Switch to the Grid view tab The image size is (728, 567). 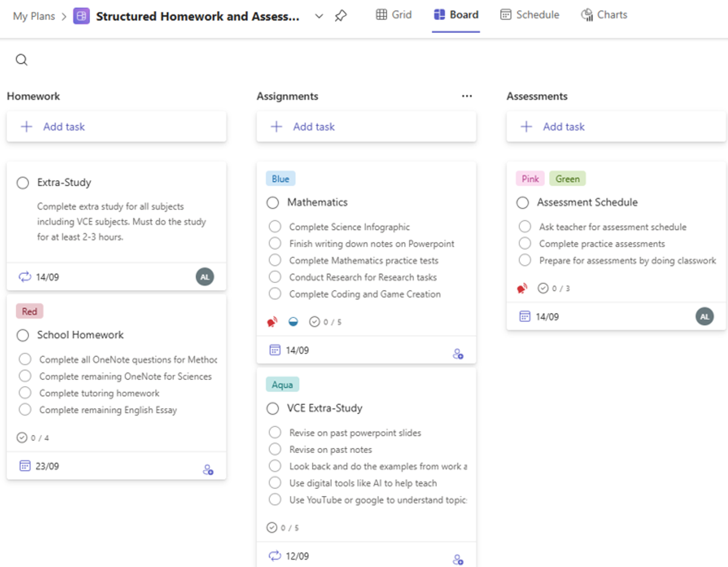(x=394, y=15)
